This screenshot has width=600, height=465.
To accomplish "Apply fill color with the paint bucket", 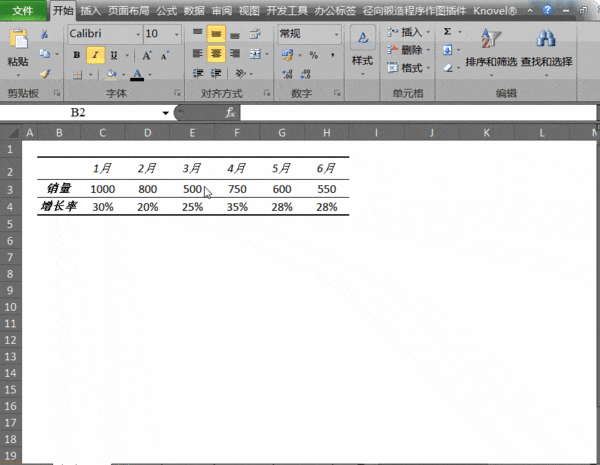I will (111, 74).
